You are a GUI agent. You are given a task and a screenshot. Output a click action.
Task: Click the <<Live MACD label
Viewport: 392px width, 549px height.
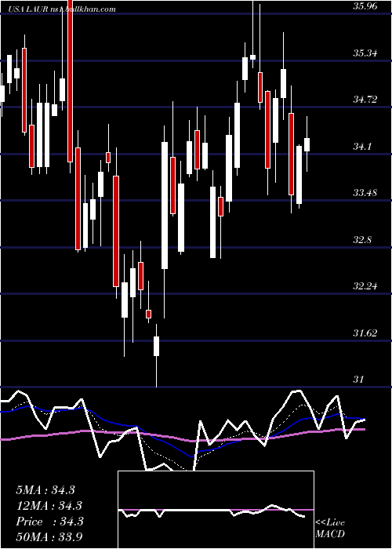point(330,528)
